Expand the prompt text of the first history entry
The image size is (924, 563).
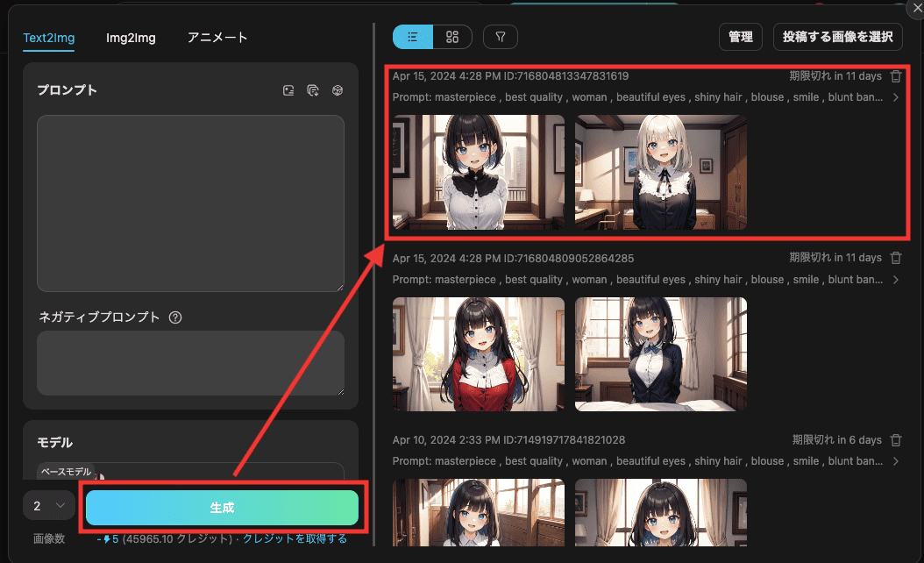896,97
